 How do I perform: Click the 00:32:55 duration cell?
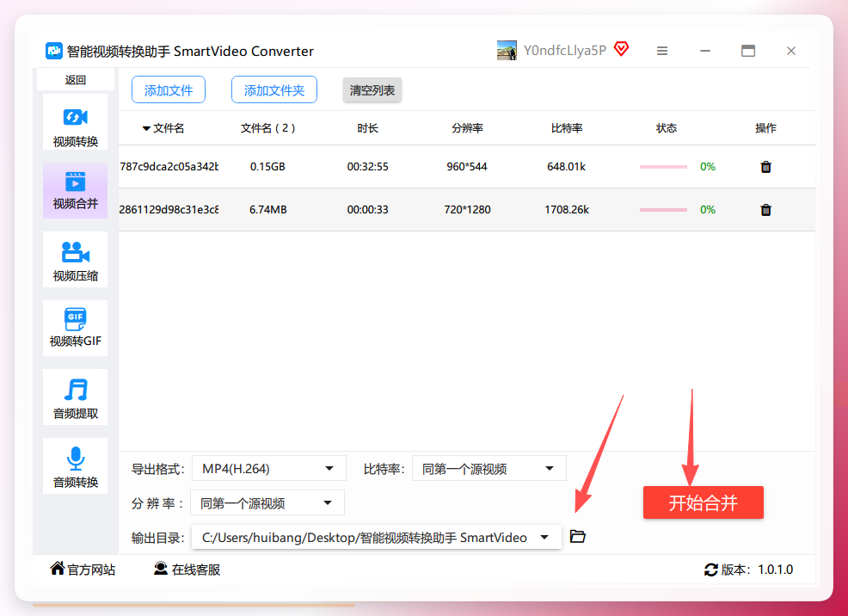pyautogui.click(x=368, y=167)
